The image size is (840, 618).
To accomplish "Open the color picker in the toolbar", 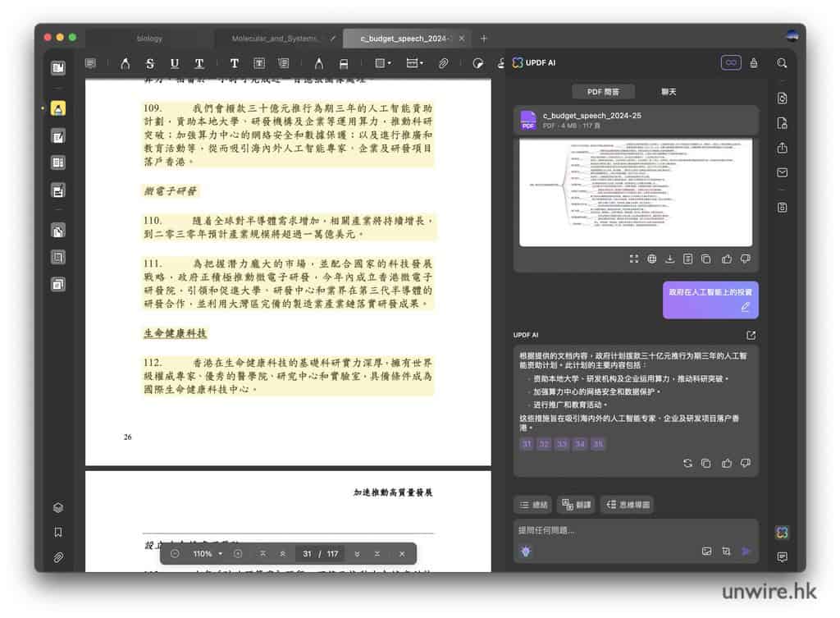I will pos(478,63).
